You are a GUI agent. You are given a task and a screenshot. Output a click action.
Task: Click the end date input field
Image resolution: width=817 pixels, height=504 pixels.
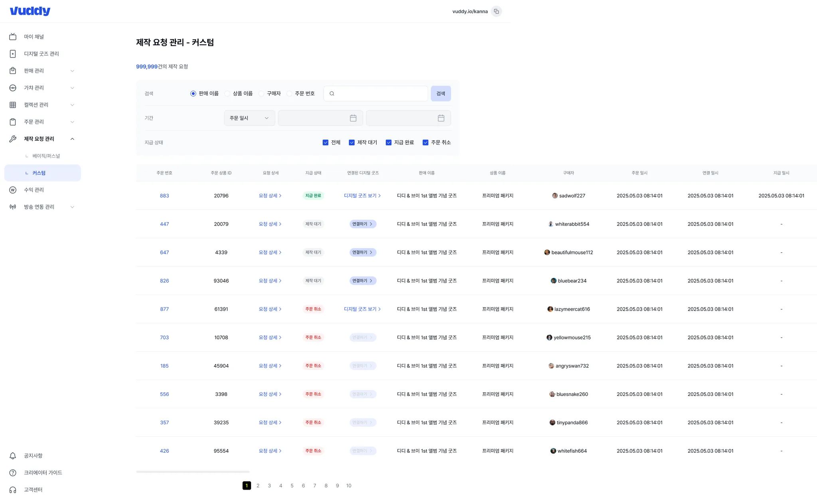click(408, 118)
